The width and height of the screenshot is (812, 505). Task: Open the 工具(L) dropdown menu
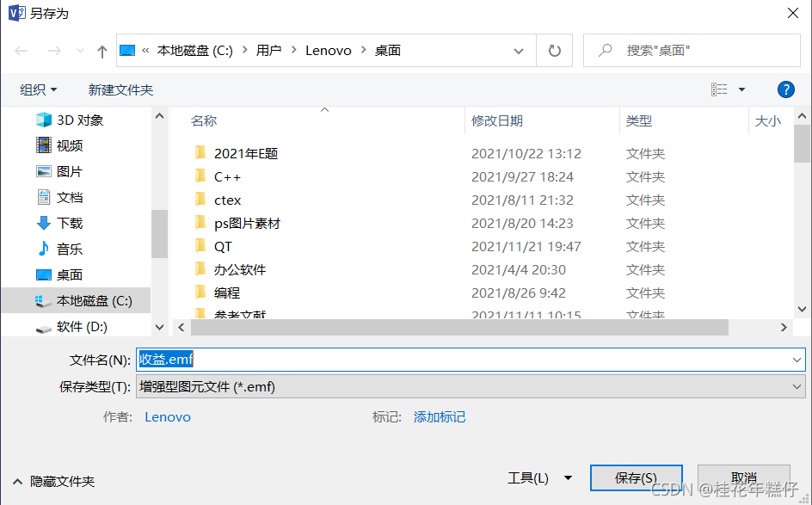point(539,478)
